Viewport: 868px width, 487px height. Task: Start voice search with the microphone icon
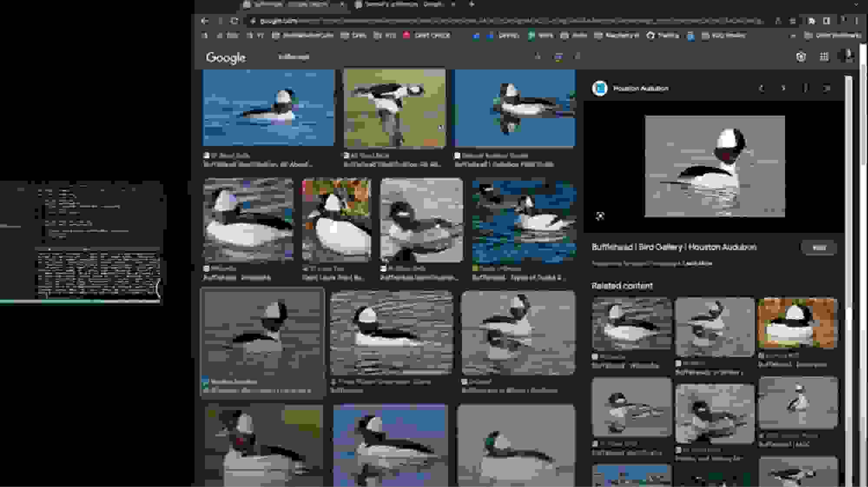[538, 57]
